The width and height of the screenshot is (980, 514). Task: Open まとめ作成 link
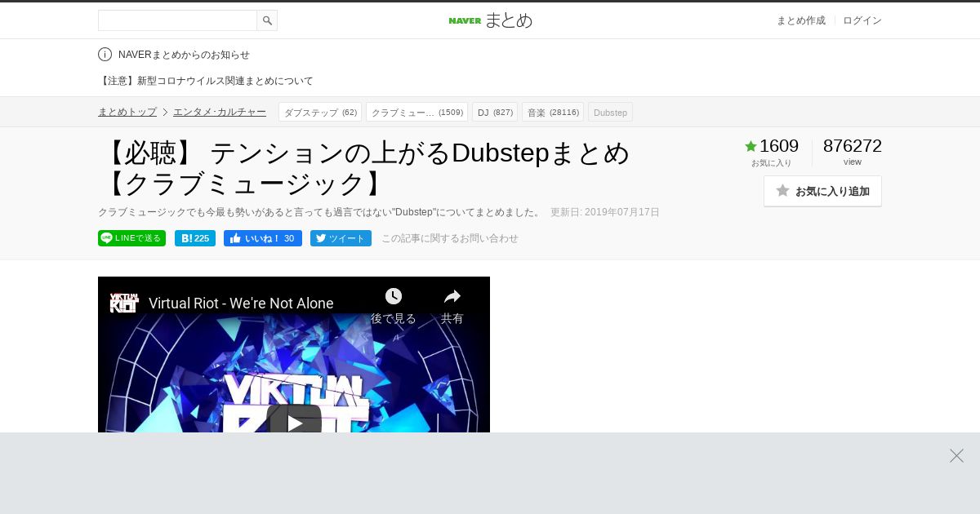[x=800, y=20]
